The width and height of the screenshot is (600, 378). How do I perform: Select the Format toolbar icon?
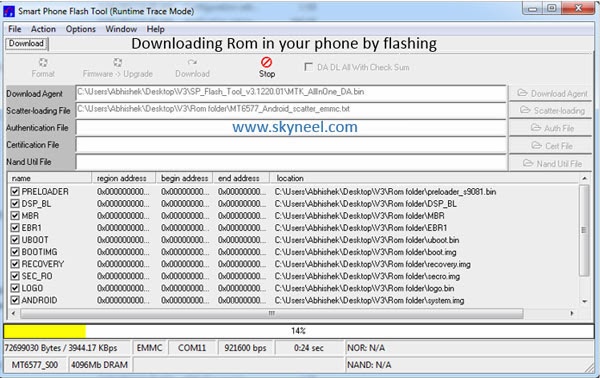click(43, 62)
